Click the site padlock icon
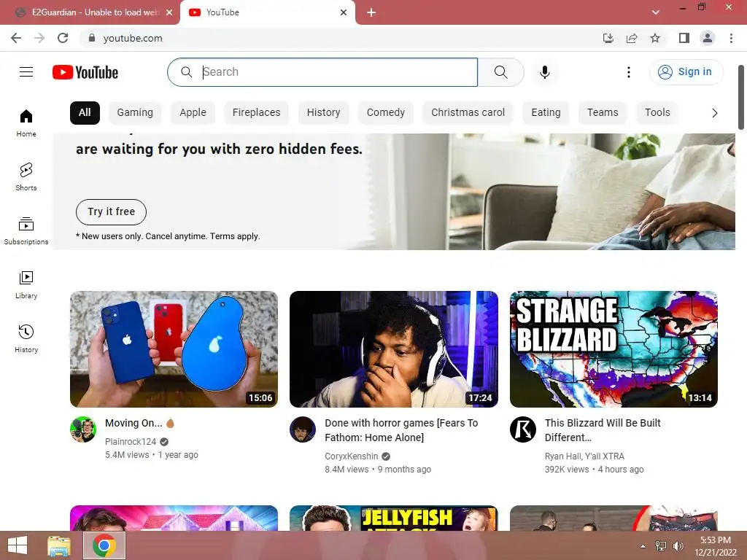The height and width of the screenshot is (560, 747). [91, 38]
